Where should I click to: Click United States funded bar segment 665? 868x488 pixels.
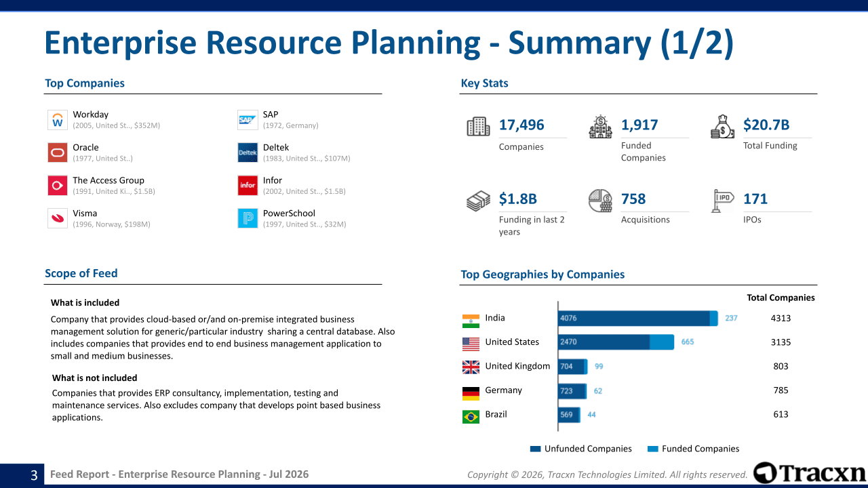[662, 342]
